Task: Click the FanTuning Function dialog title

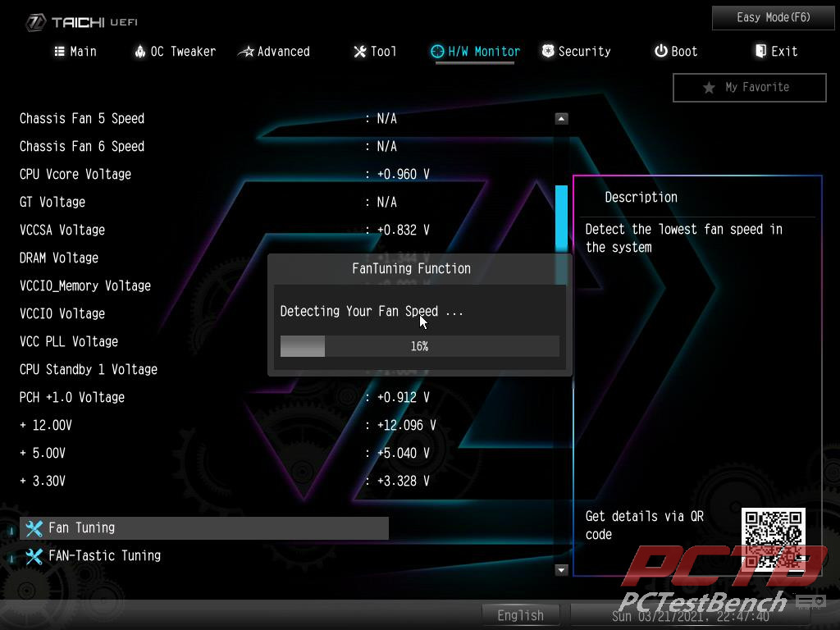Action: tap(412, 268)
